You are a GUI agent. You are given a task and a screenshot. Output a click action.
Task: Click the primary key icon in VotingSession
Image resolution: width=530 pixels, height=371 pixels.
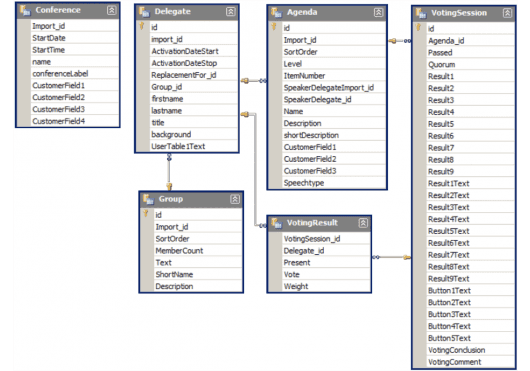[418, 27]
